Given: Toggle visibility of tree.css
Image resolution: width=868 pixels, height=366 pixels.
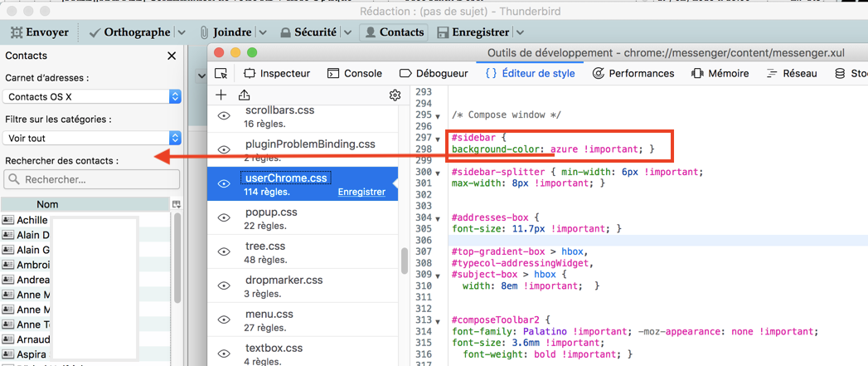Looking at the screenshot, I should tap(224, 251).
